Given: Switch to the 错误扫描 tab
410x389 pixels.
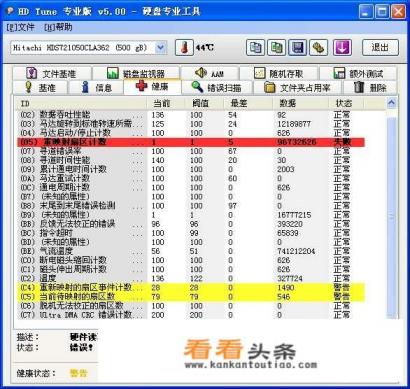Looking at the screenshot, I should 217,88.
